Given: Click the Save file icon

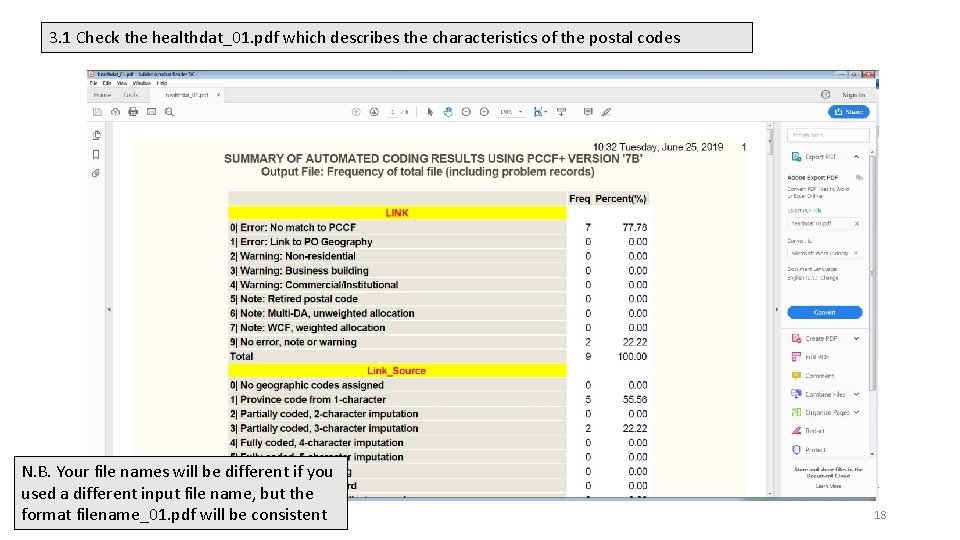Looking at the screenshot, I should [x=97, y=112].
